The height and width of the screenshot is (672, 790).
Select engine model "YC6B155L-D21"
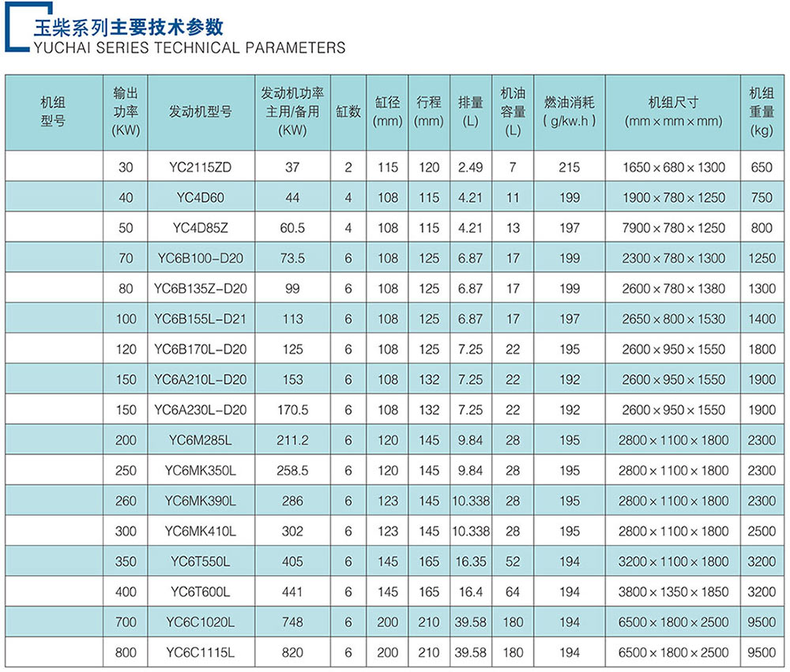pos(201,319)
